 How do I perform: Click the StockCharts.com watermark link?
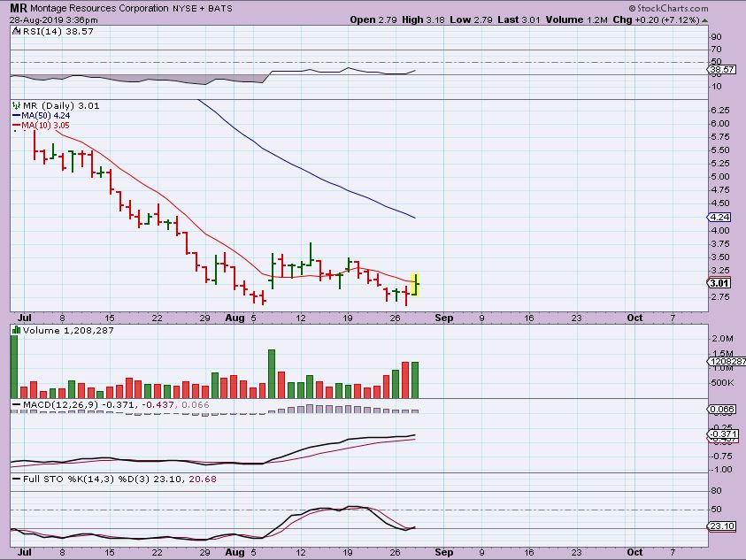pos(696,6)
